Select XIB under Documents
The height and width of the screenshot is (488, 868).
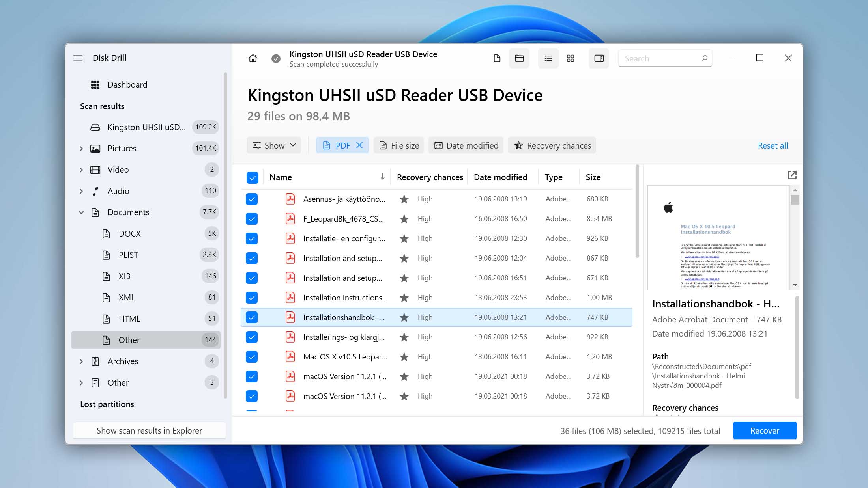(146, 276)
